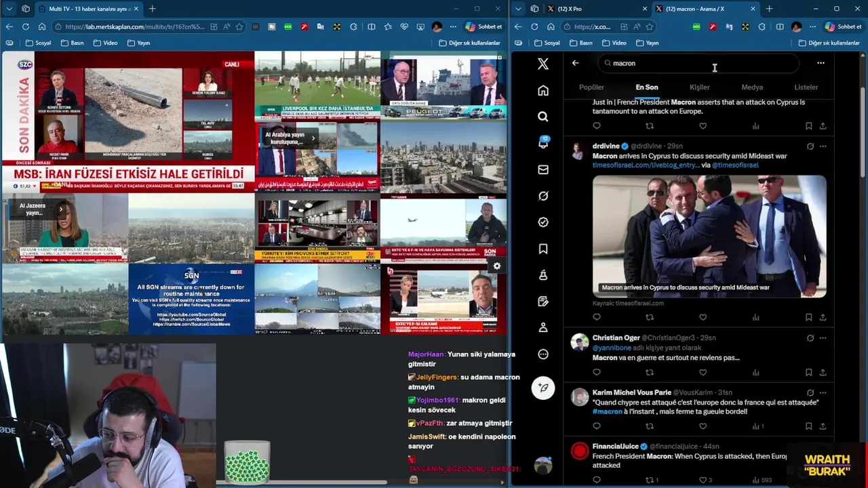Reply to the Christian Oger post

(597, 372)
